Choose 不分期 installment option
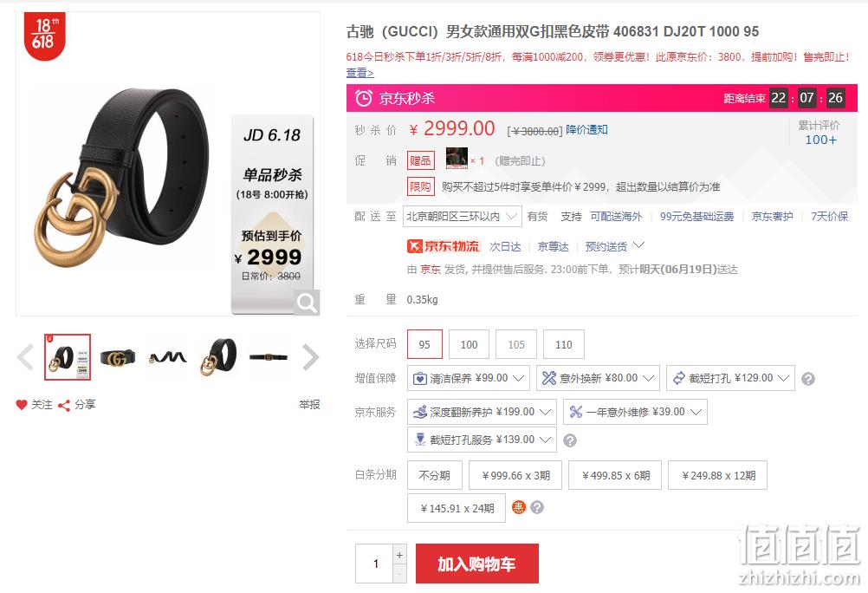The width and height of the screenshot is (868, 593). coord(435,475)
